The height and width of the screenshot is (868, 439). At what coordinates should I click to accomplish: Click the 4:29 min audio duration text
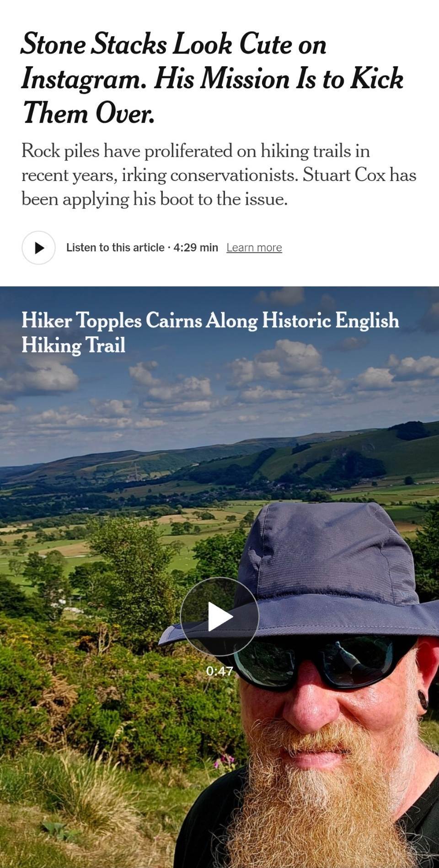point(196,248)
